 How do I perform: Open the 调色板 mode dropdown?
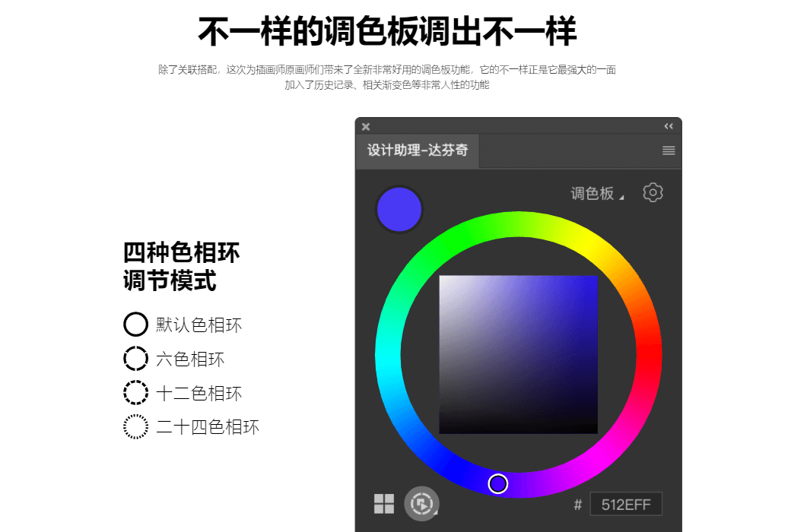point(597,193)
